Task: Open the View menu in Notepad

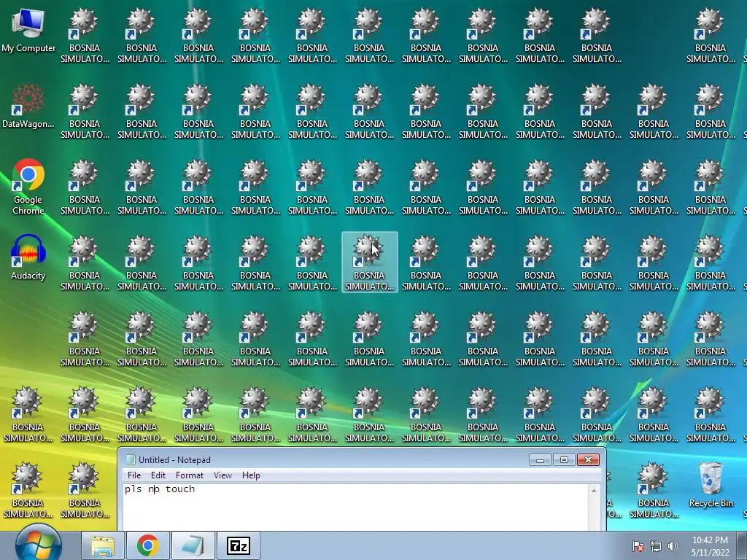Action: click(222, 475)
